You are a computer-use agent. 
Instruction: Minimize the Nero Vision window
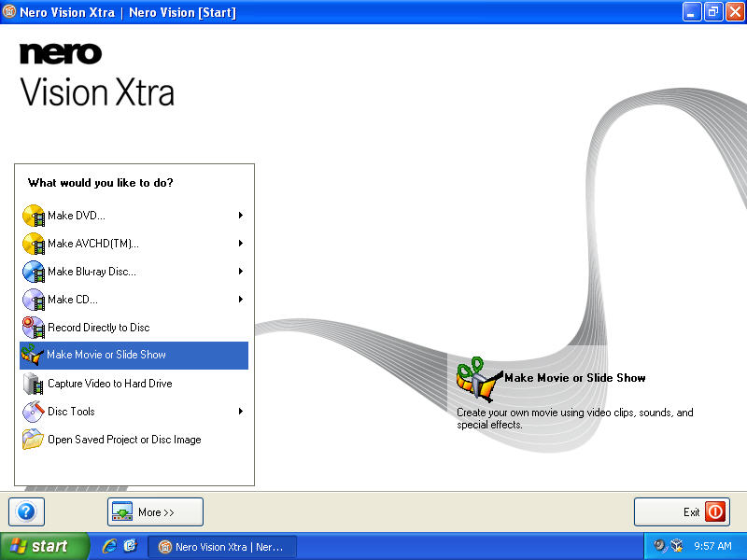(692, 12)
